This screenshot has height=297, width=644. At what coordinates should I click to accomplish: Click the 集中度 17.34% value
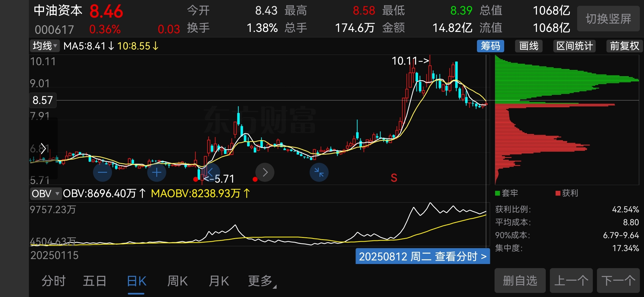(625, 248)
